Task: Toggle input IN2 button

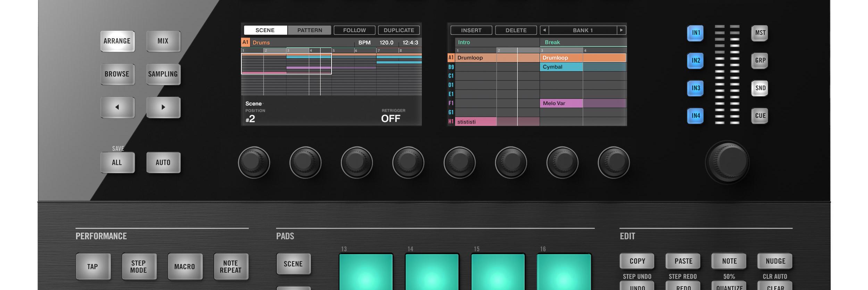Action: click(x=695, y=61)
